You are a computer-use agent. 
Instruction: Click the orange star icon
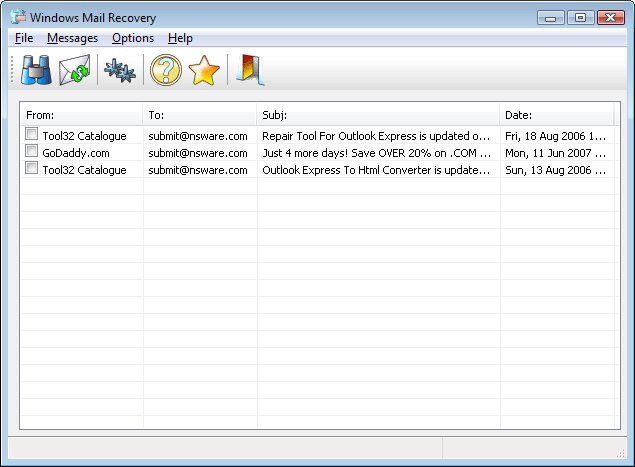(204, 70)
